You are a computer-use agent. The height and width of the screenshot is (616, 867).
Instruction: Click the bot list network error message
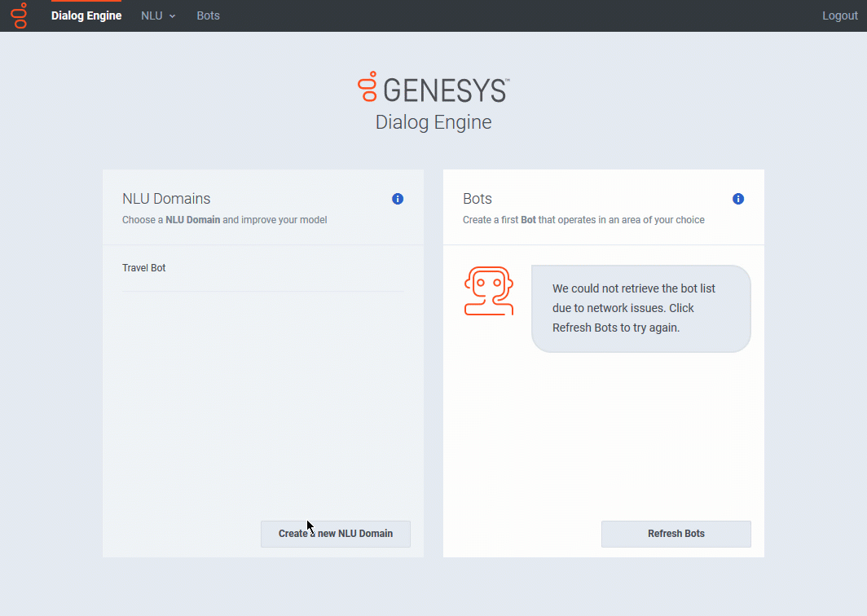click(x=640, y=308)
